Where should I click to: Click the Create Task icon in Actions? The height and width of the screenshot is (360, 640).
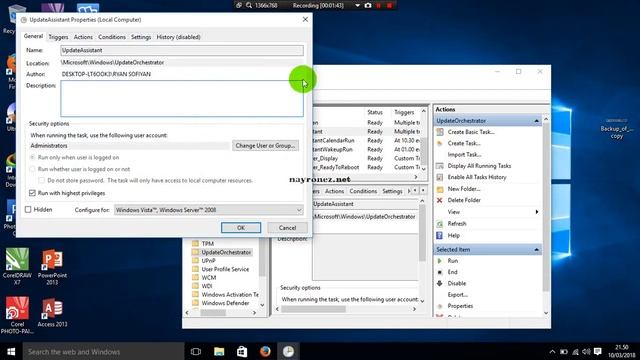440,143
